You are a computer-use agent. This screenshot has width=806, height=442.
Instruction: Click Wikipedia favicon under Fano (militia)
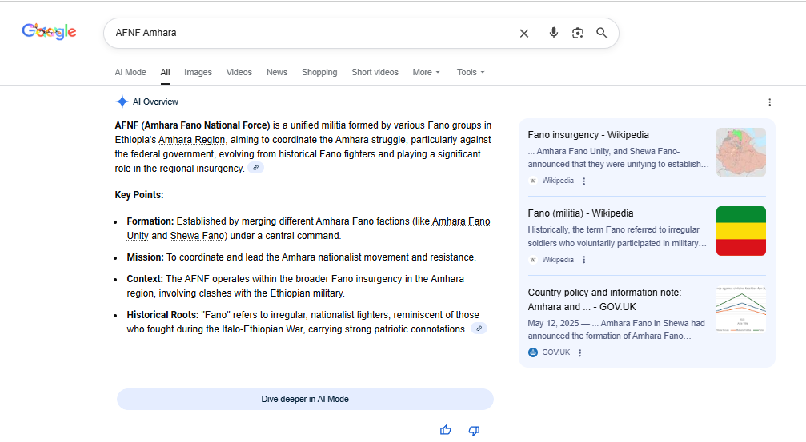(533, 260)
